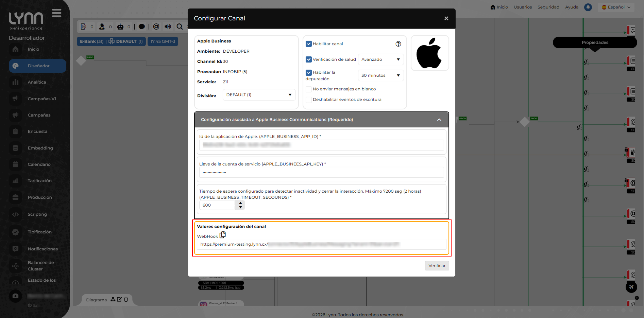Click the magnifier search icon in the toolbar
This screenshot has width=644, height=318.
pos(180,26)
